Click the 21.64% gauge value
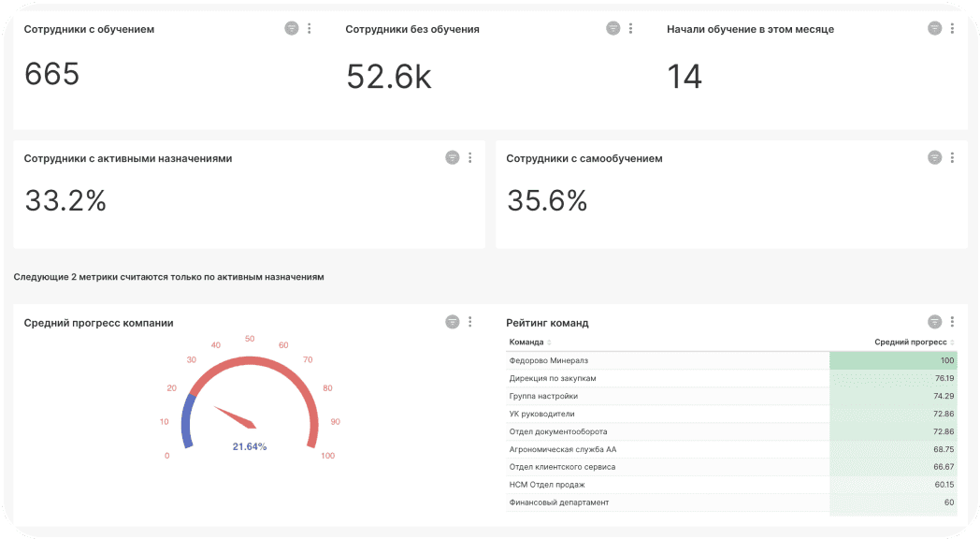The width and height of the screenshot is (980, 539). click(x=250, y=446)
